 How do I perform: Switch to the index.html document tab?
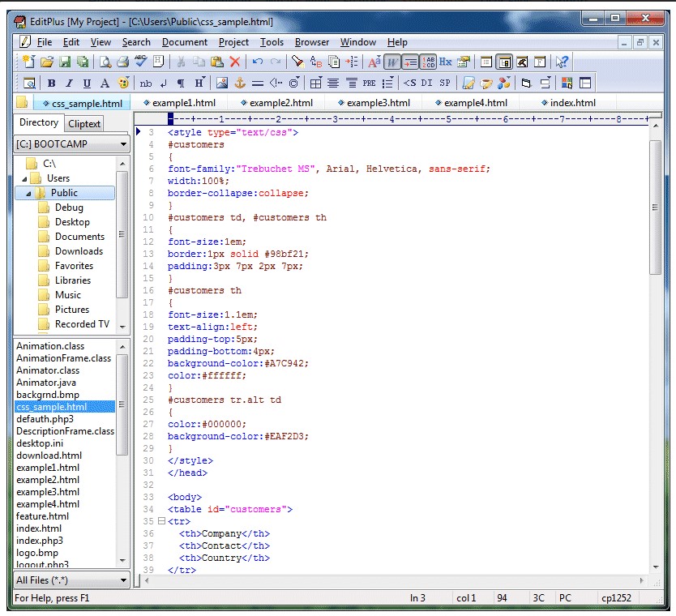569,103
